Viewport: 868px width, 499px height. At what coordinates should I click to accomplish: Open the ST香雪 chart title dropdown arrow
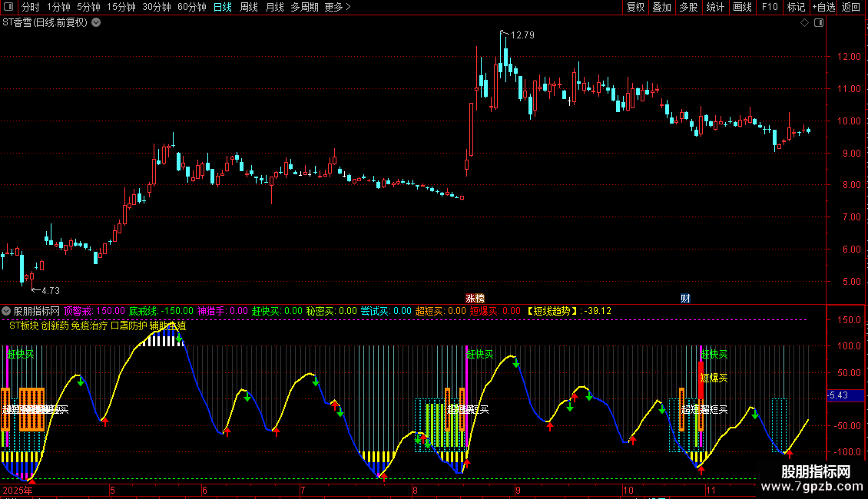click(x=96, y=23)
